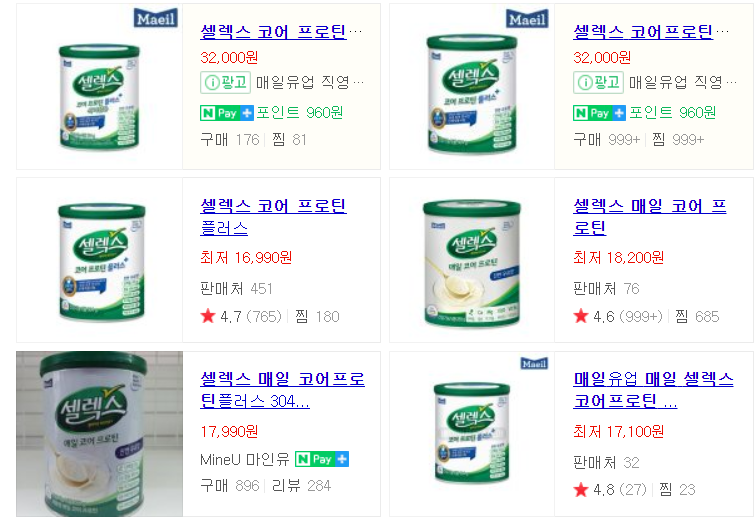Image resolution: width=756 pixels, height=525 pixels.
Task: Click the 광고 info badge in the second listing
Action: click(x=598, y=82)
